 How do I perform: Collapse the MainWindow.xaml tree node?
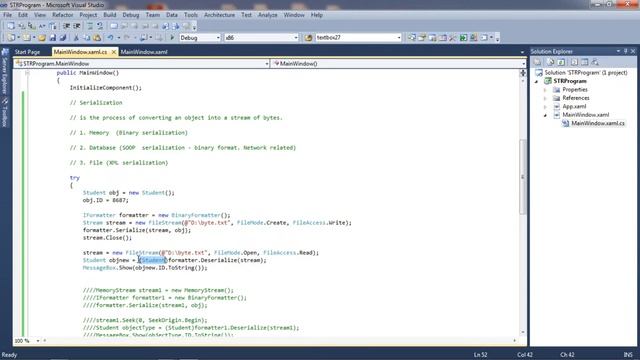pos(545,115)
